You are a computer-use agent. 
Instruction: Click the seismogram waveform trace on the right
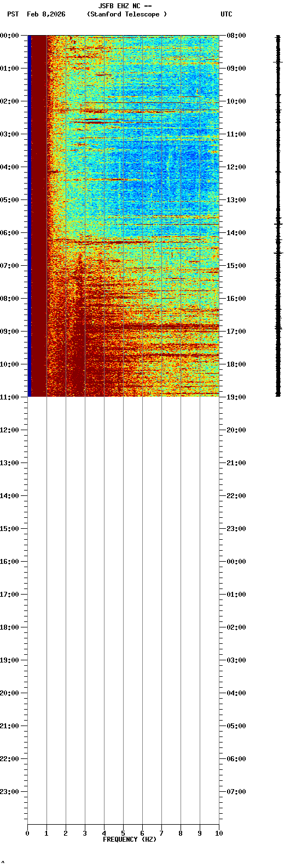pos(278,215)
